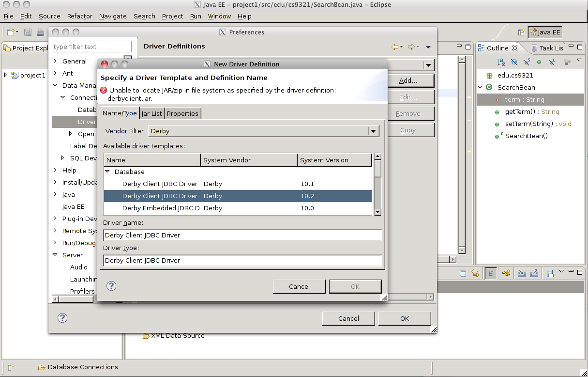This screenshot has height=377, width=588.
Task: Toggle Hide Non-Public Members in Outline
Action: pos(539,61)
